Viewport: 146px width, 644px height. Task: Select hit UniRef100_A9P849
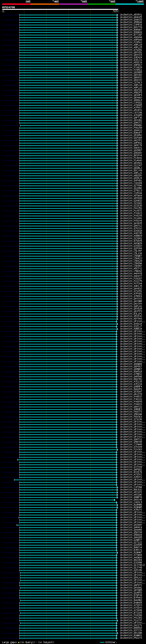131,40
